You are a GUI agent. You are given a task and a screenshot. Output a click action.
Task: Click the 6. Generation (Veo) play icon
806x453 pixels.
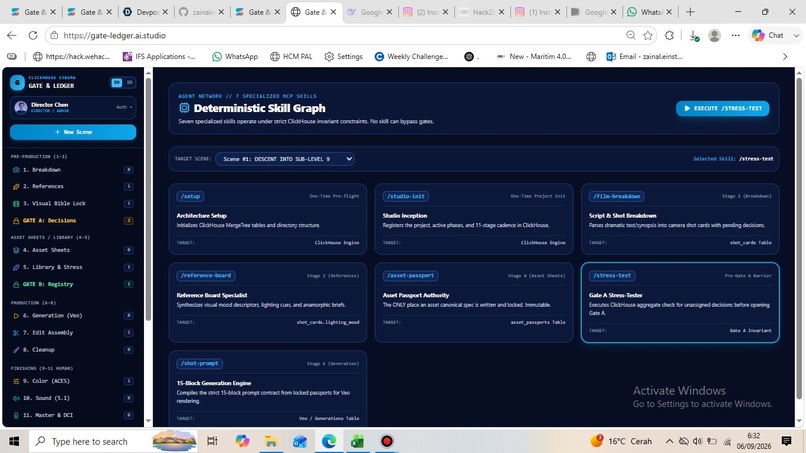(x=16, y=316)
